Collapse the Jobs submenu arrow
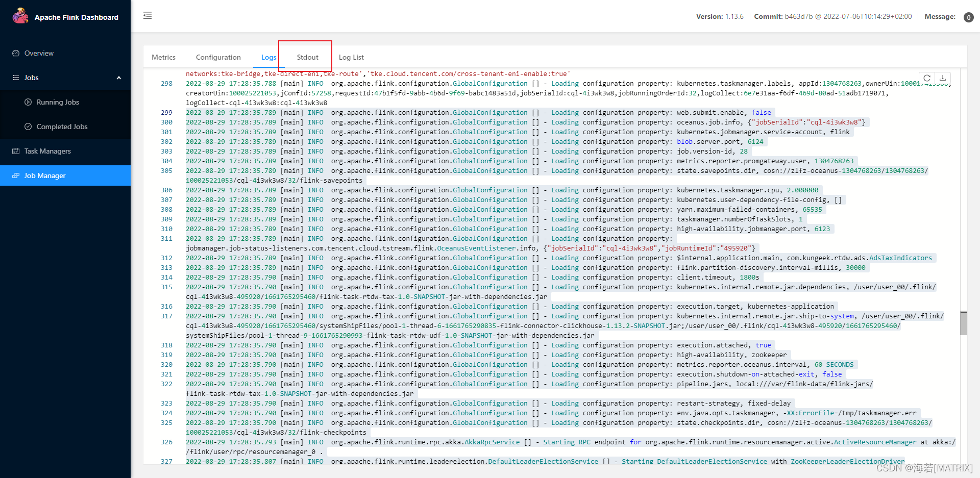 coord(119,78)
